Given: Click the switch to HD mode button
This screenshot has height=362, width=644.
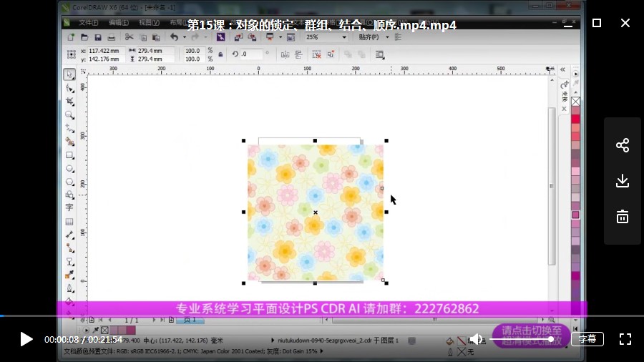Looking at the screenshot, I should [x=530, y=336].
